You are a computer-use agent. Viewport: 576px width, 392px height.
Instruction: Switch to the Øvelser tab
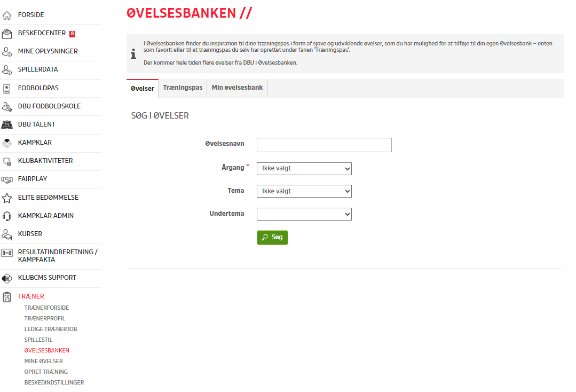pyautogui.click(x=143, y=89)
